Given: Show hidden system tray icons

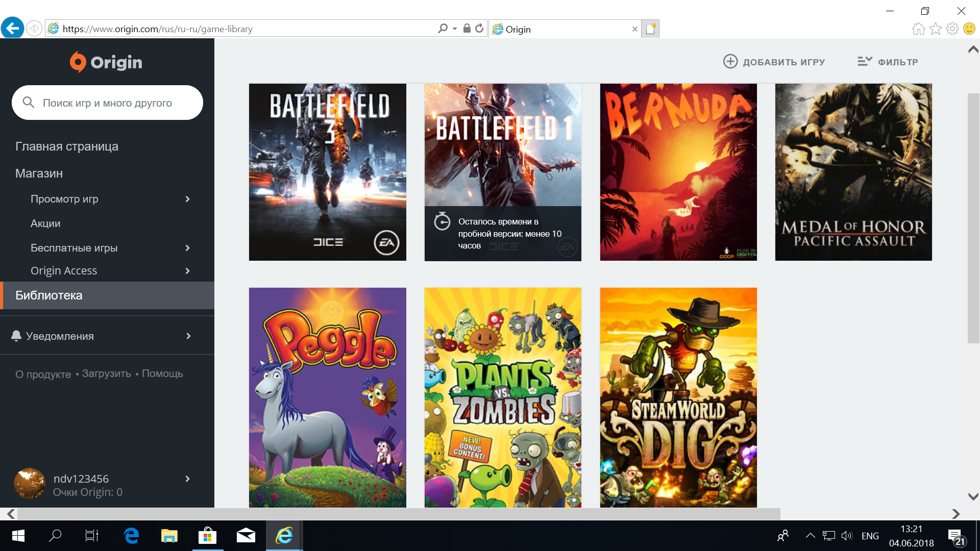Looking at the screenshot, I should [810, 536].
